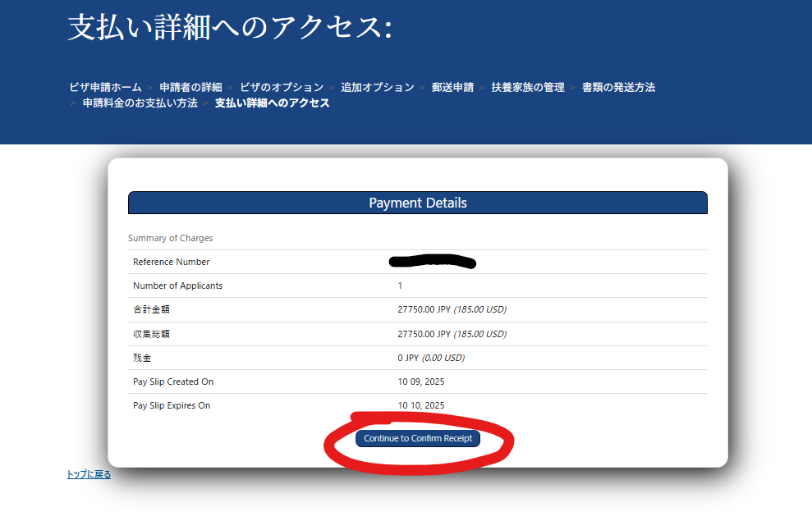Image resolution: width=812 pixels, height=521 pixels.
Task: Click the Pay Slip Created On date
Action: (x=421, y=382)
